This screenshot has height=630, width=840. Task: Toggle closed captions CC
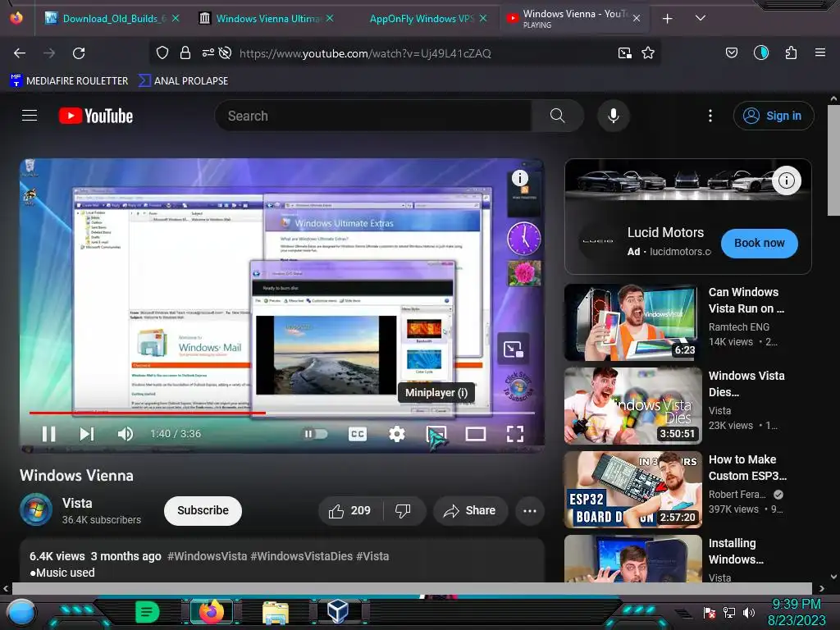coord(358,434)
